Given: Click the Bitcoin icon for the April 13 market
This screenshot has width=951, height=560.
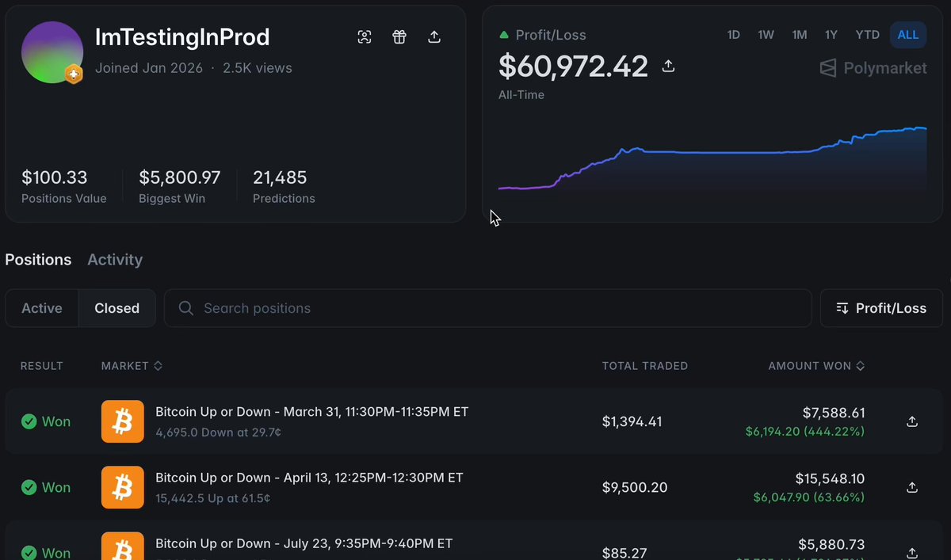Looking at the screenshot, I should pos(123,487).
